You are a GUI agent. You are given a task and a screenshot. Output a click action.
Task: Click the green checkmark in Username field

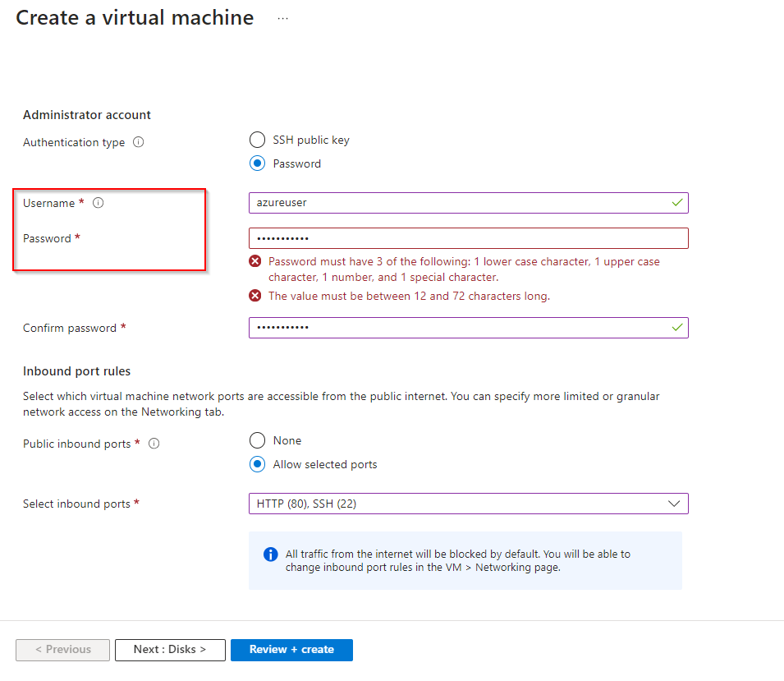pos(677,202)
